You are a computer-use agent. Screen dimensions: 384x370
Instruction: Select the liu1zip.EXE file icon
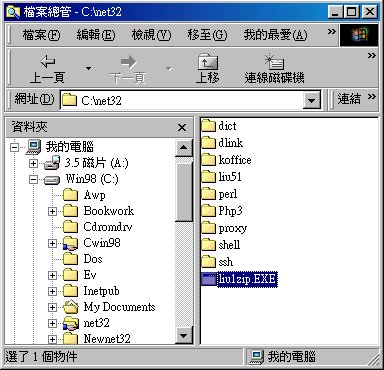tap(209, 279)
